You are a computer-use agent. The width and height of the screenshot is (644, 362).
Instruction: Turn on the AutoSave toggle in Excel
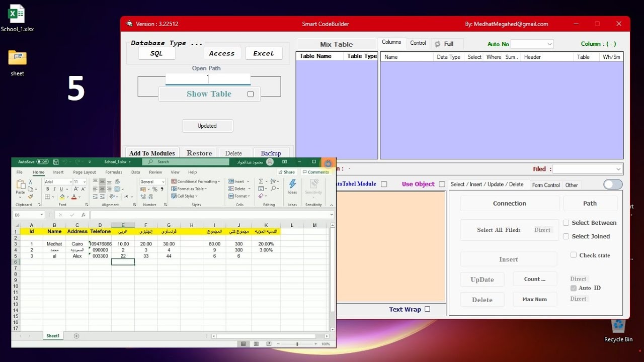click(x=42, y=162)
